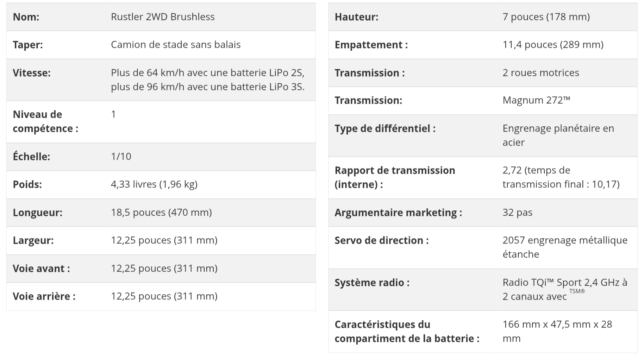
Task: Select the Servo de direction : label
Action: [x=382, y=241]
